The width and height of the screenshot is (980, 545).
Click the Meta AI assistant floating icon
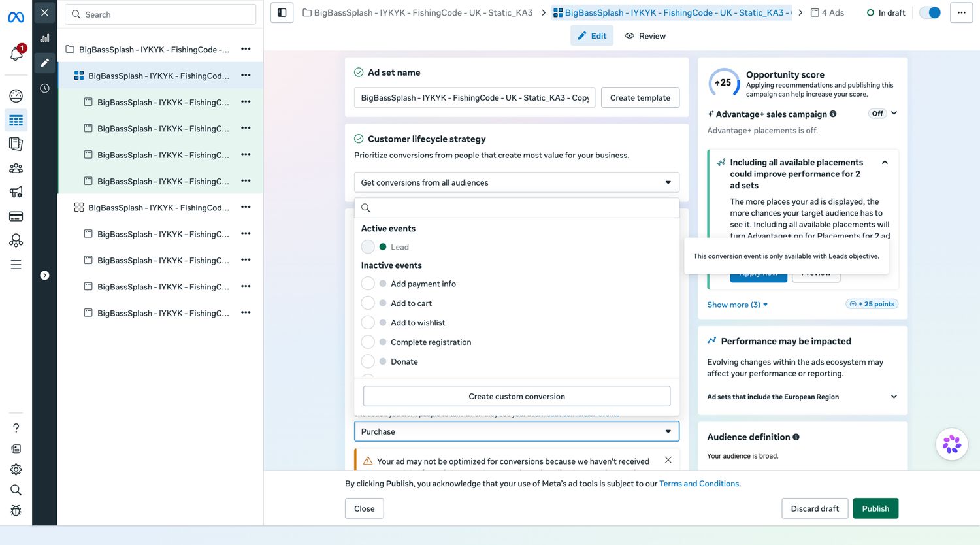tap(951, 444)
